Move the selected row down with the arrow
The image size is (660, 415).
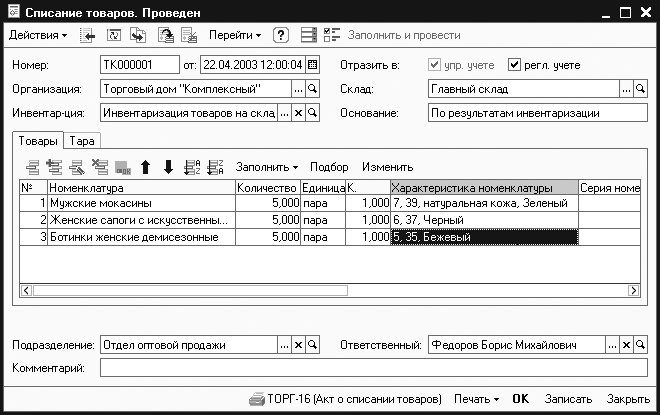[x=167, y=167]
